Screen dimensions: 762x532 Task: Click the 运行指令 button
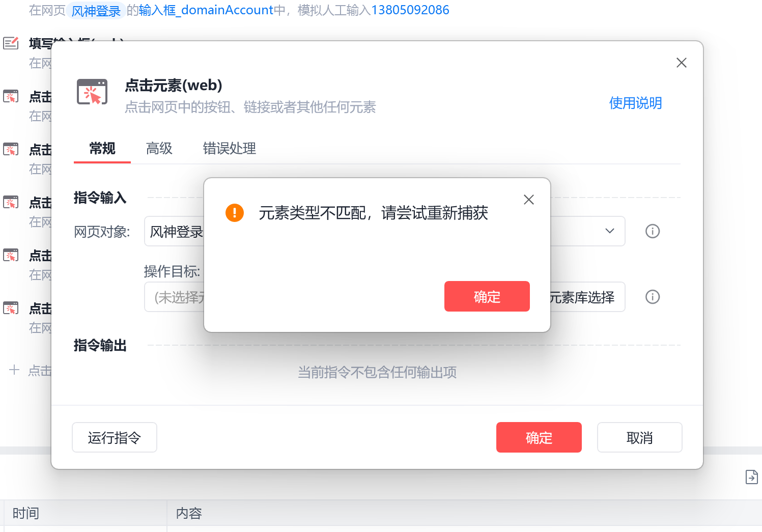[115, 437]
